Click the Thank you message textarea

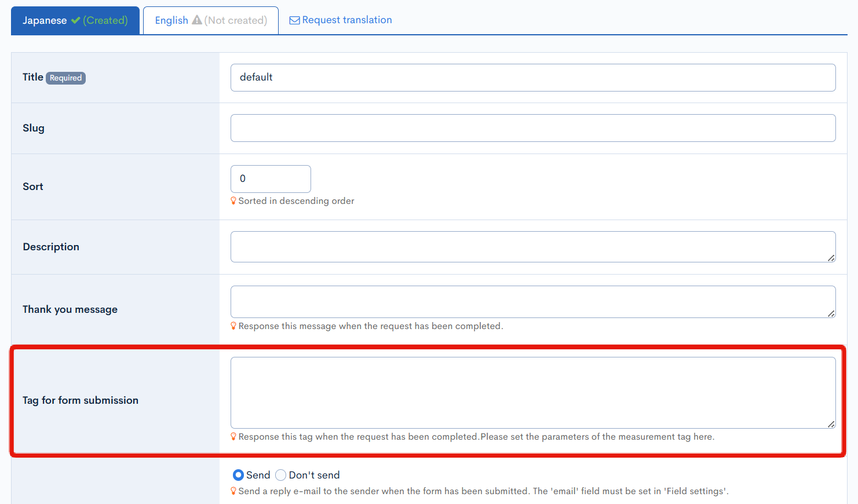click(532, 301)
